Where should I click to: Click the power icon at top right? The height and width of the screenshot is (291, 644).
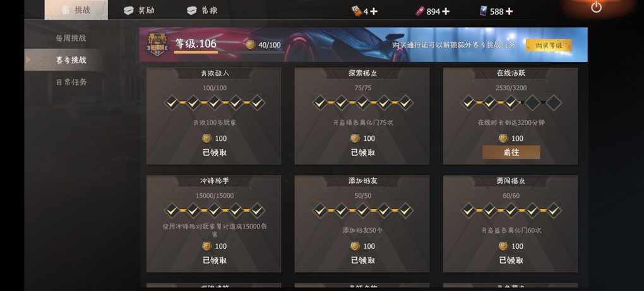pos(596,7)
